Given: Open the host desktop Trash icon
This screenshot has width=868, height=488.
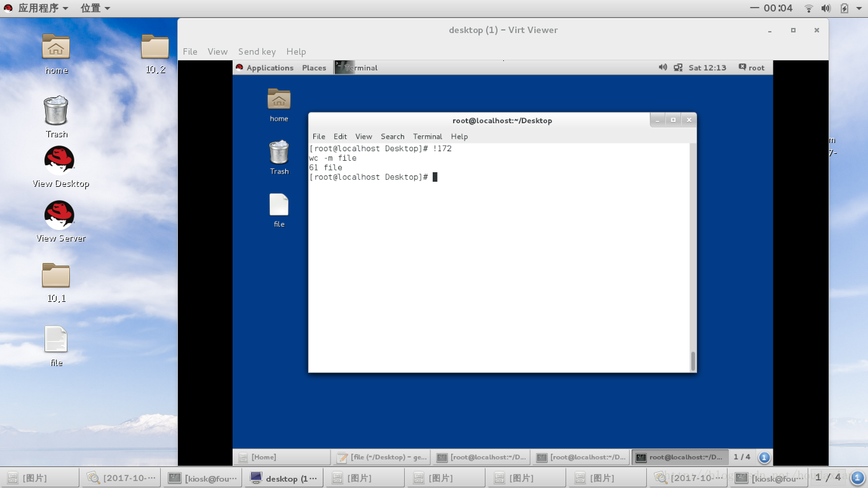Looking at the screenshot, I should point(56,117).
